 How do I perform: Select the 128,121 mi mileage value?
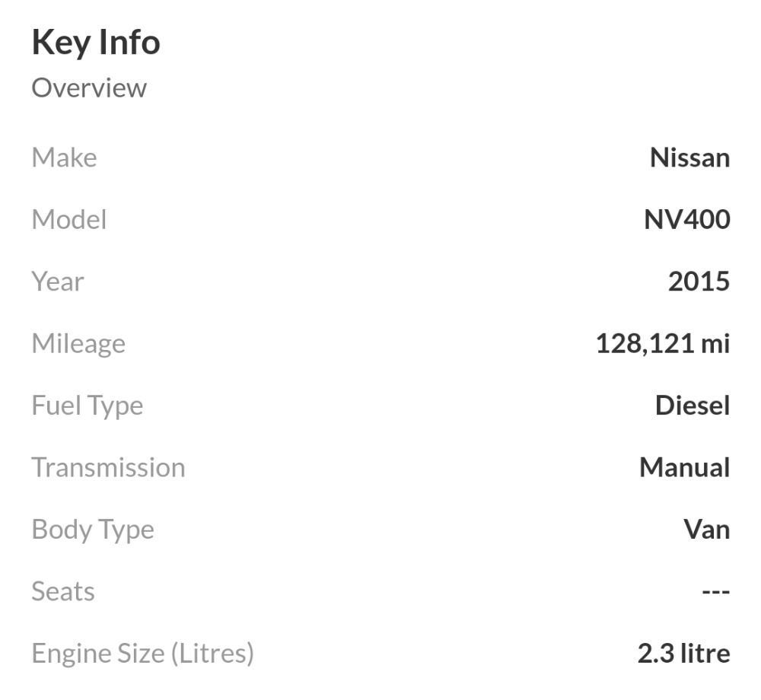coord(663,344)
